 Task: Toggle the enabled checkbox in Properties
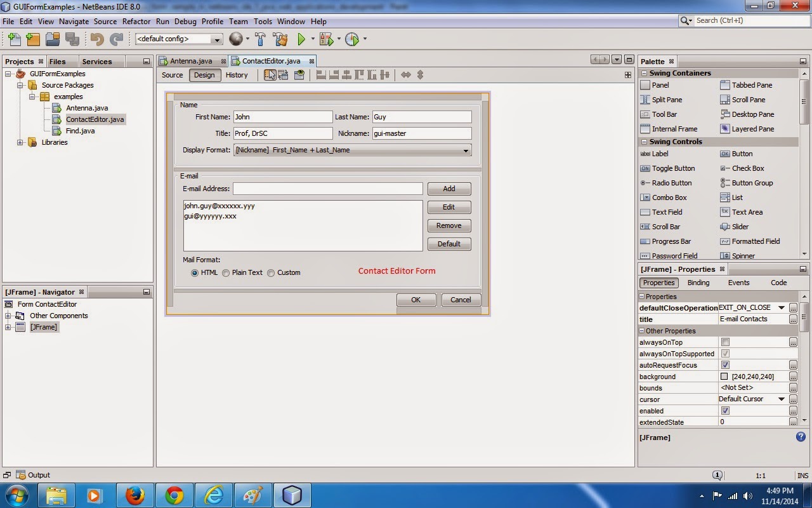coord(724,411)
